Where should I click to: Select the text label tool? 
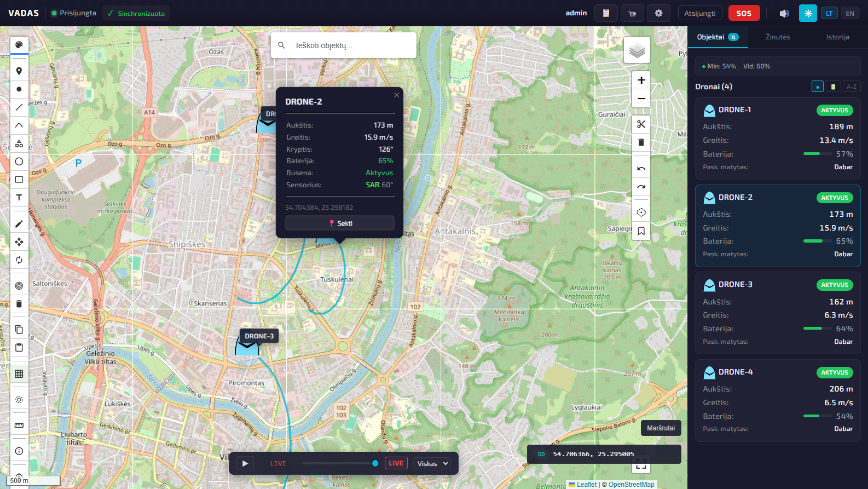(19, 198)
